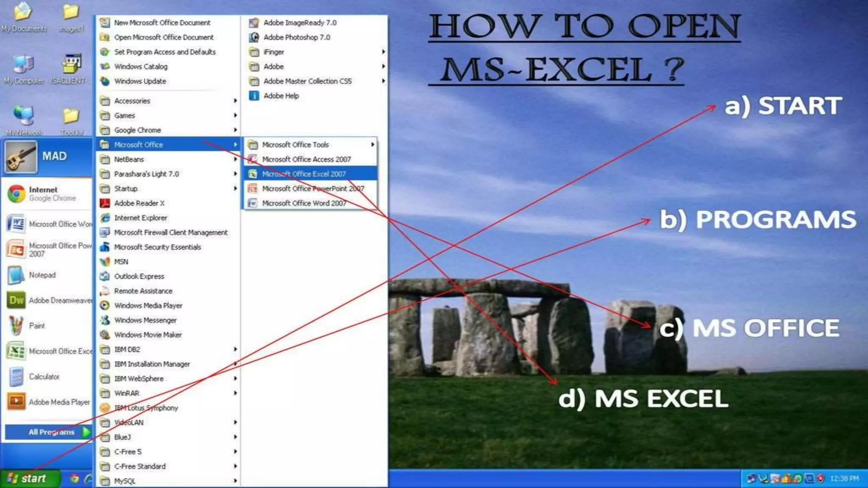The height and width of the screenshot is (488, 868).
Task: Click the system tray clock
Action: tap(844, 479)
